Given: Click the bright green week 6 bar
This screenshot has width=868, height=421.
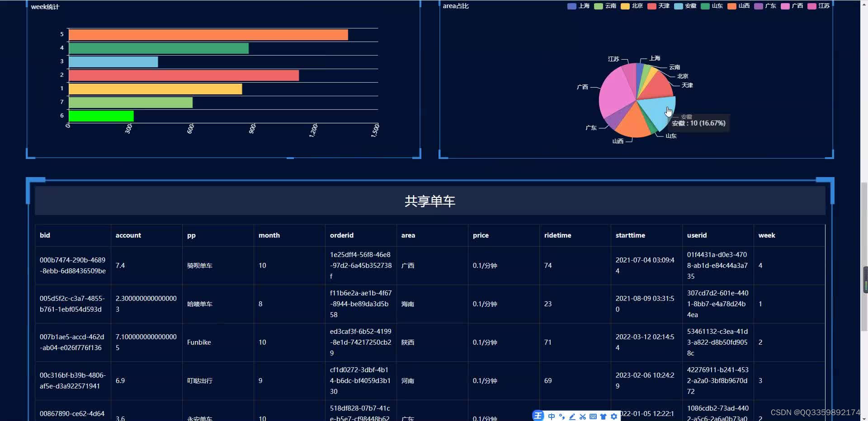Looking at the screenshot, I should 101,116.
